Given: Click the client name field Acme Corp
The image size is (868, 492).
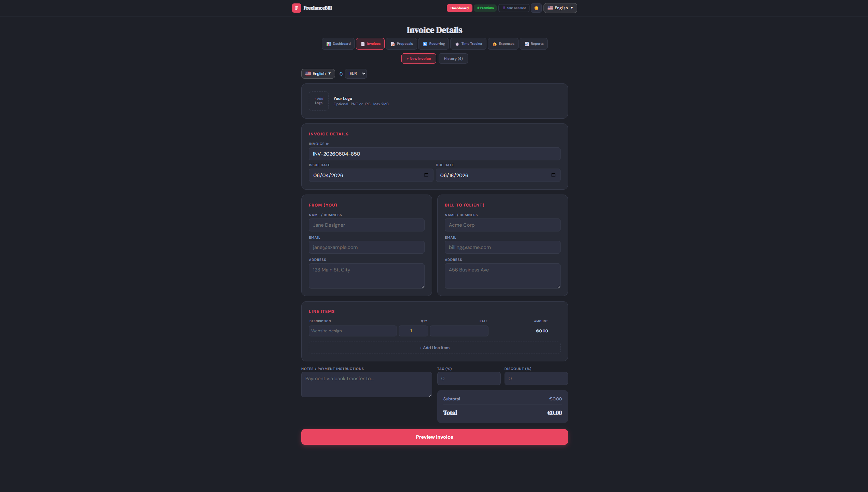Looking at the screenshot, I should tap(502, 225).
